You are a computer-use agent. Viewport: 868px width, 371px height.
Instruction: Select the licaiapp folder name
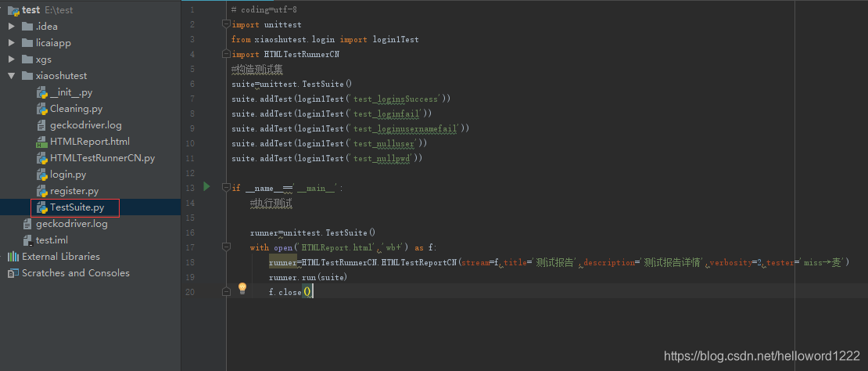tap(53, 42)
